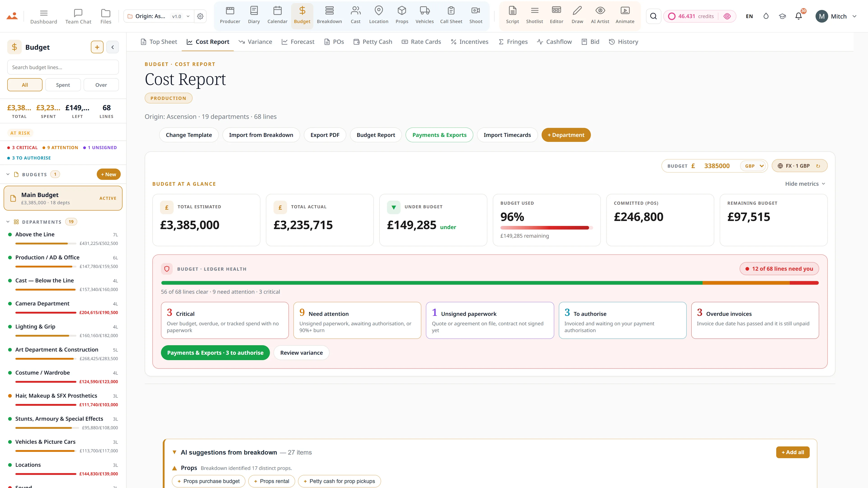This screenshot has height=488, width=868.
Task: Click the search magnifier icon
Action: tap(653, 16)
